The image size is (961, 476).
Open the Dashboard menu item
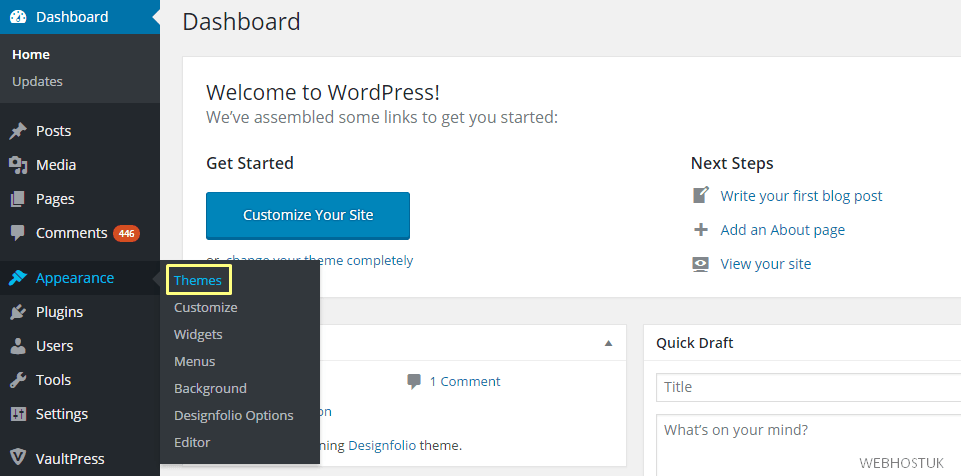click(x=80, y=17)
